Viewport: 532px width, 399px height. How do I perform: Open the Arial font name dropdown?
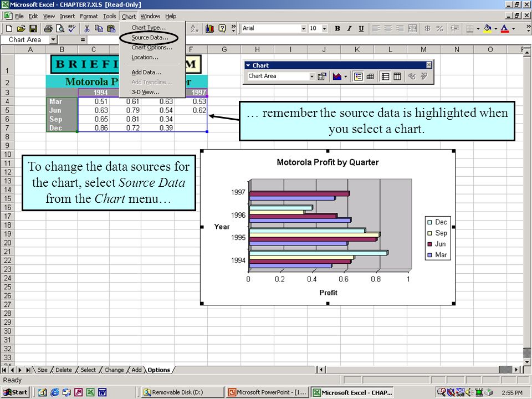pos(304,28)
